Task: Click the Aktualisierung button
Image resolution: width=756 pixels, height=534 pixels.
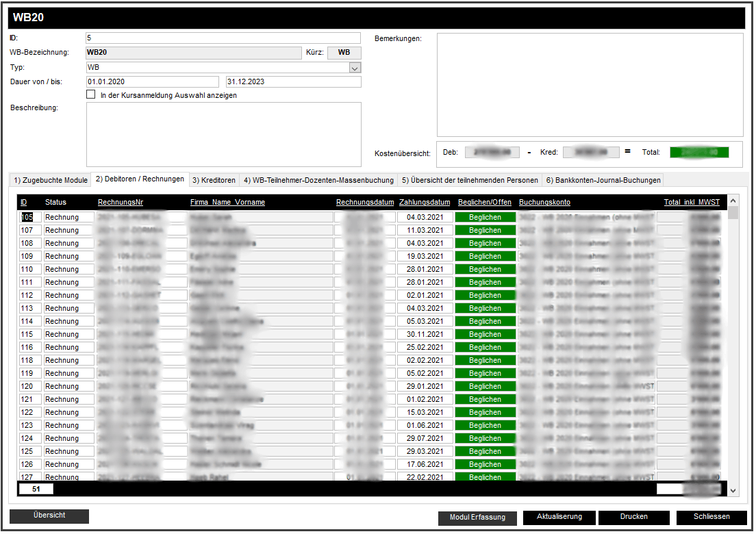Action: (559, 517)
